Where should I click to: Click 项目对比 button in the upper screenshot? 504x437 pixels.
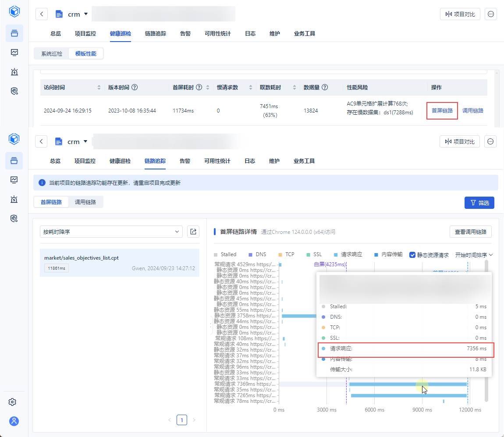click(460, 14)
